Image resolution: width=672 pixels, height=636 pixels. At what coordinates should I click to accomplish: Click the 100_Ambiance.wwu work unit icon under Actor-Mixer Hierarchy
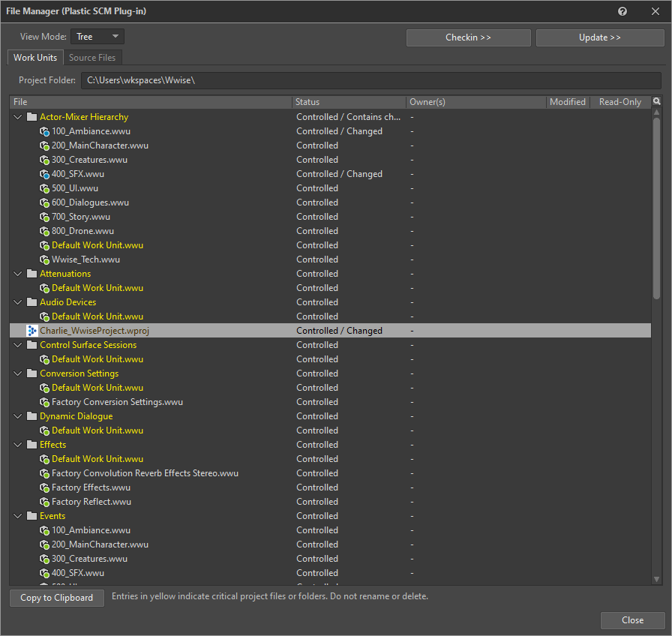pyautogui.click(x=45, y=131)
